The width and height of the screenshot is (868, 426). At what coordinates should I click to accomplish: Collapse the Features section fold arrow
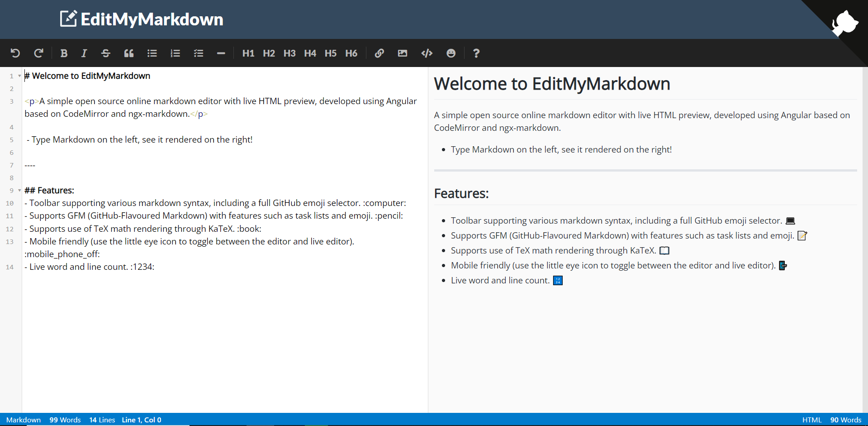point(19,191)
